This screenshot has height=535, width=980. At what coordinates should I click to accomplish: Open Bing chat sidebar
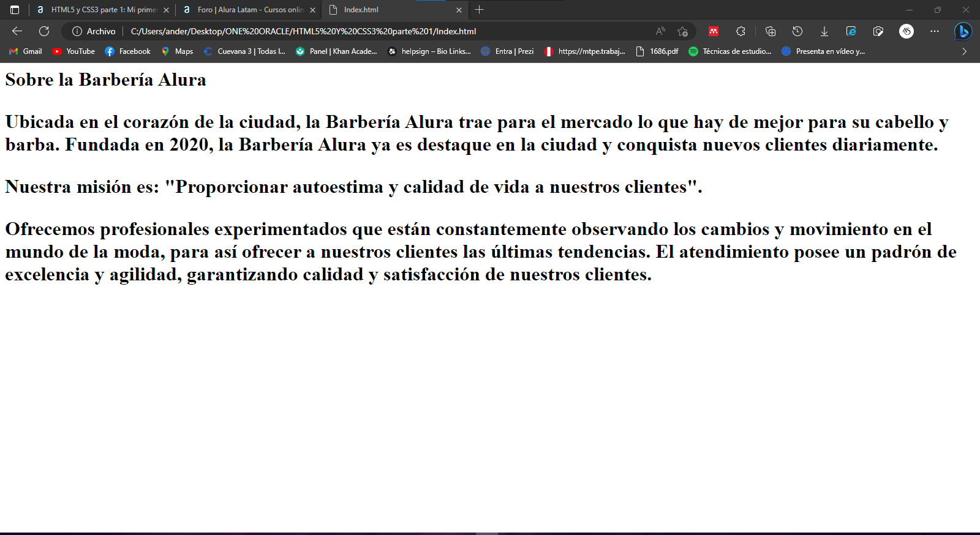(x=963, y=31)
